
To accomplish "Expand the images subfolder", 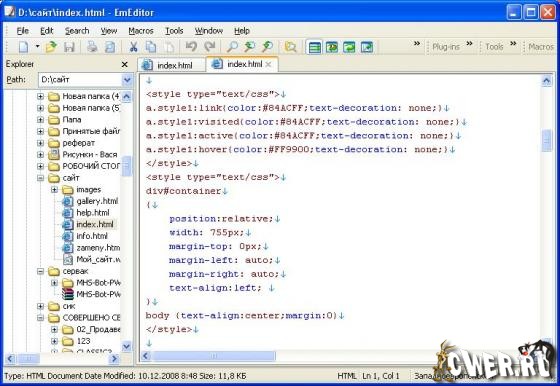I will click(54, 190).
